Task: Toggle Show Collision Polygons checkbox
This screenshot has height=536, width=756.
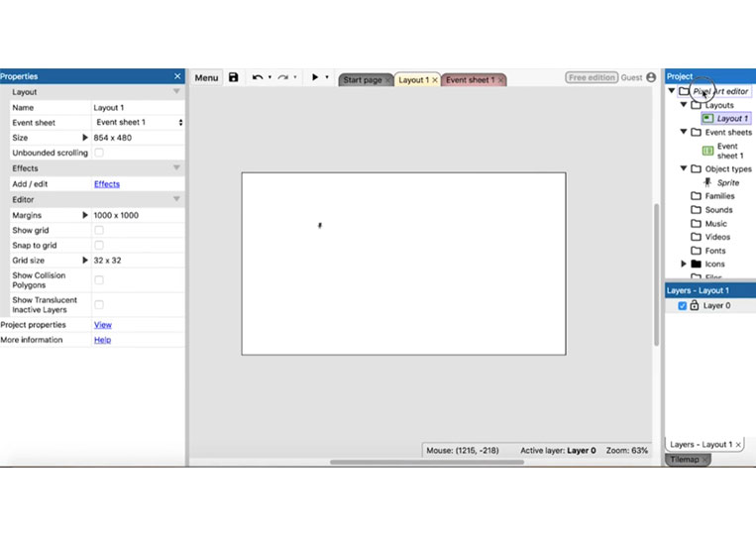Action: tap(99, 280)
